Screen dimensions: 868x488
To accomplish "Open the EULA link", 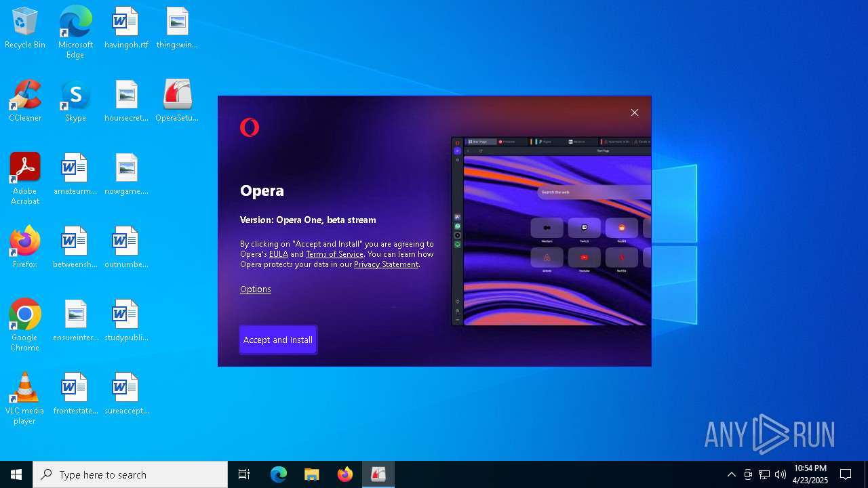I will pyautogui.click(x=279, y=254).
